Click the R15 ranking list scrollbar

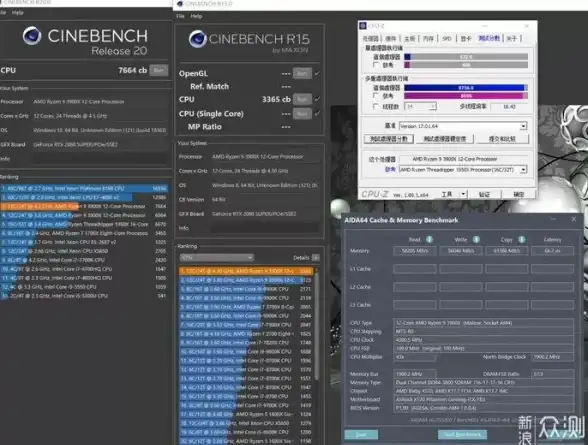(316, 326)
